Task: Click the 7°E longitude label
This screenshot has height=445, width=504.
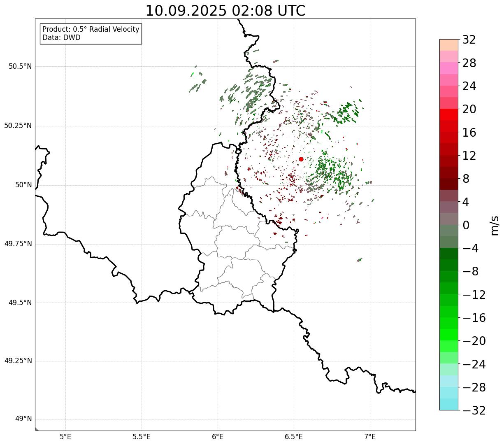Action: [370, 437]
